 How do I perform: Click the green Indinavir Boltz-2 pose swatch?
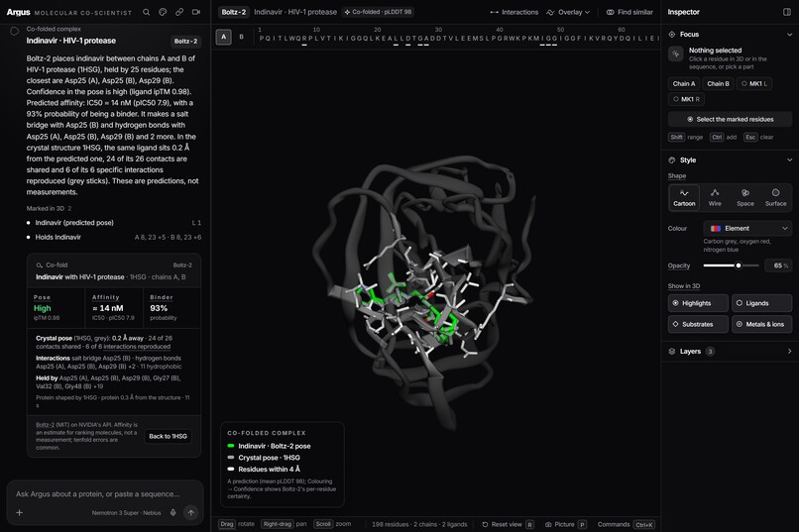(x=231, y=446)
